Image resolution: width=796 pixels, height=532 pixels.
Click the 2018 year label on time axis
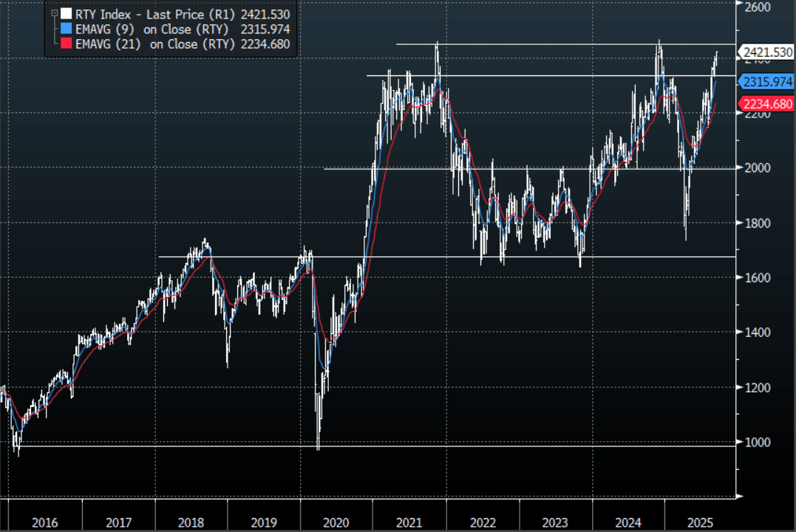coord(191,522)
